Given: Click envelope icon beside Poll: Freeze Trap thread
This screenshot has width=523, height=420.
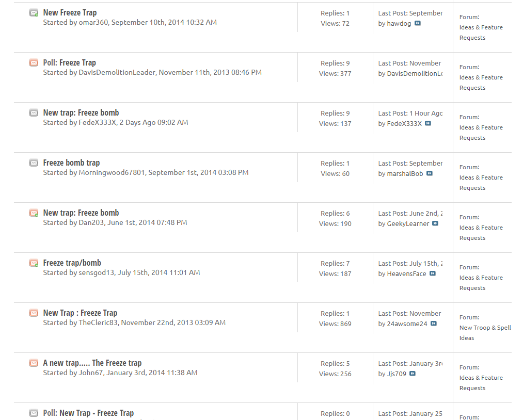Looking at the screenshot, I should click(x=34, y=63).
